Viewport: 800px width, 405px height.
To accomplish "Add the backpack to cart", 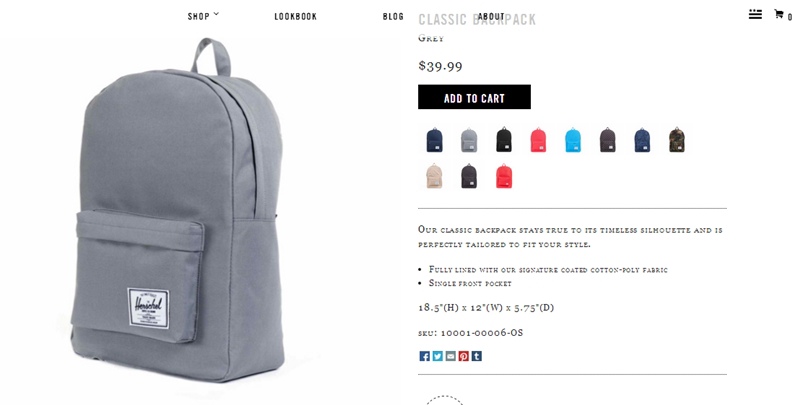I will (x=474, y=97).
